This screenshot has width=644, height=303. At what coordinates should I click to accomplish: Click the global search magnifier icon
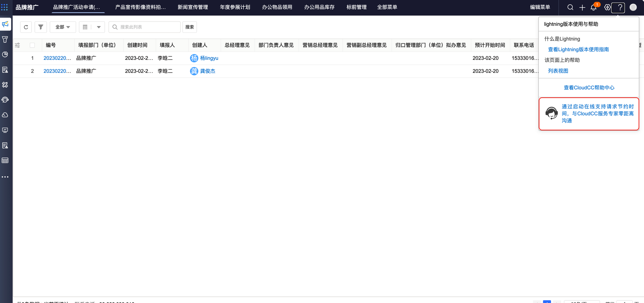point(570,7)
